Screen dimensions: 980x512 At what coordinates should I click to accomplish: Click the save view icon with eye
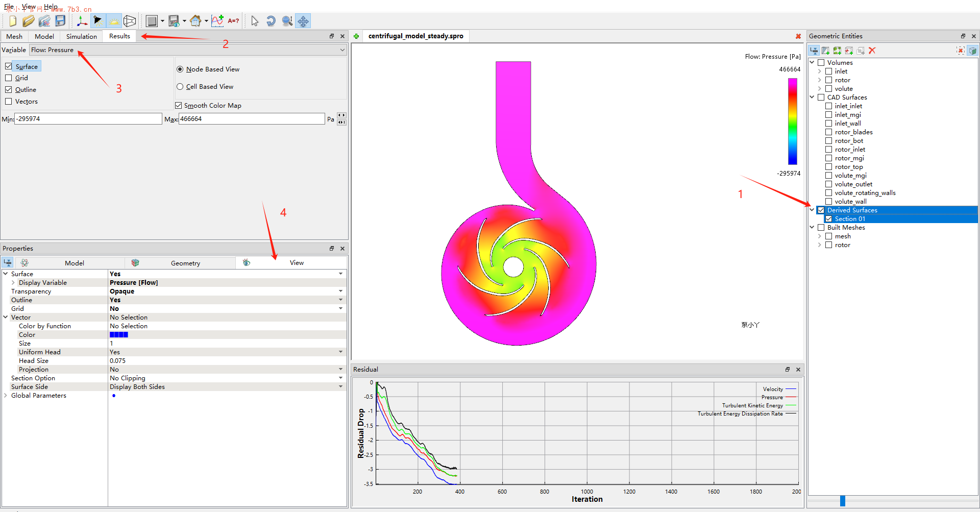coord(174,21)
